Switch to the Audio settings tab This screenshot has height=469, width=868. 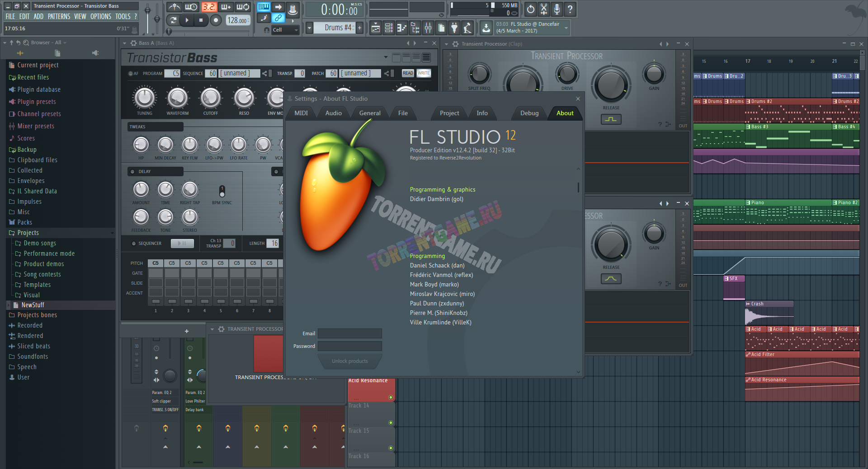(333, 113)
